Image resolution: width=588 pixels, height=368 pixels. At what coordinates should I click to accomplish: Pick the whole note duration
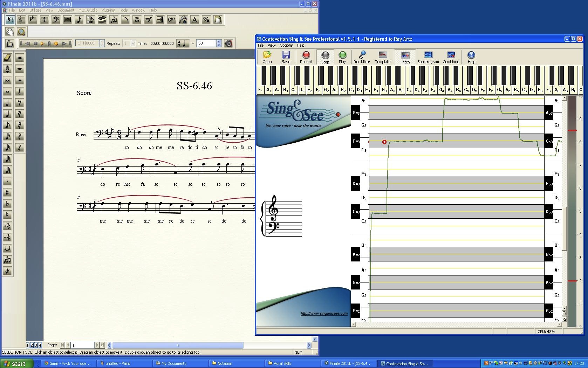(7, 92)
